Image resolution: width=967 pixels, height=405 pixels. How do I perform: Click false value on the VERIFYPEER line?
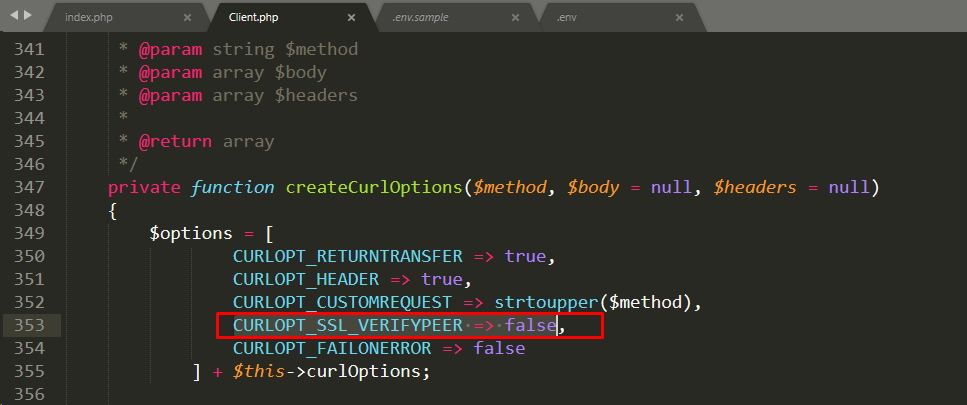pyautogui.click(x=530, y=325)
